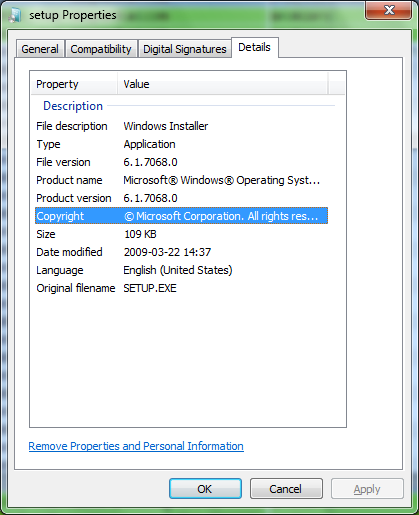Select the Language row
This screenshot has height=515, width=419.
pos(181,270)
